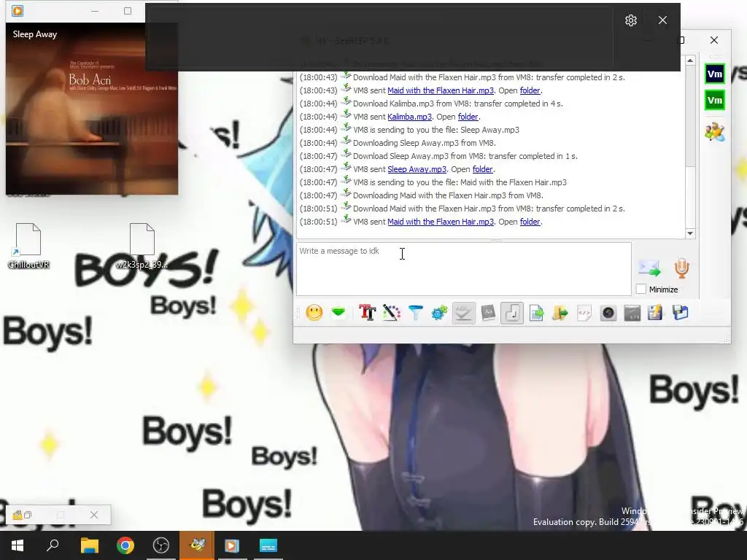Click the orange microphone voice message icon
This screenshot has height=560, width=747.
(x=682, y=268)
